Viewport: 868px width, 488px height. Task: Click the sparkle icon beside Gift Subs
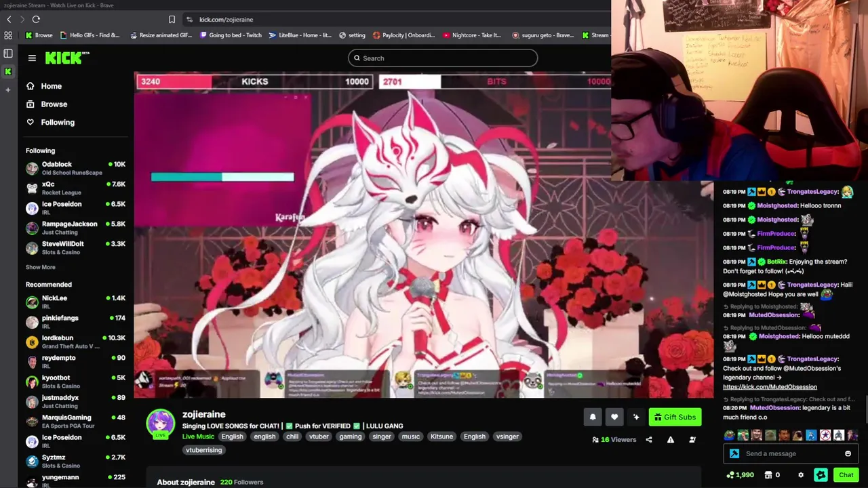tap(636, 417)
